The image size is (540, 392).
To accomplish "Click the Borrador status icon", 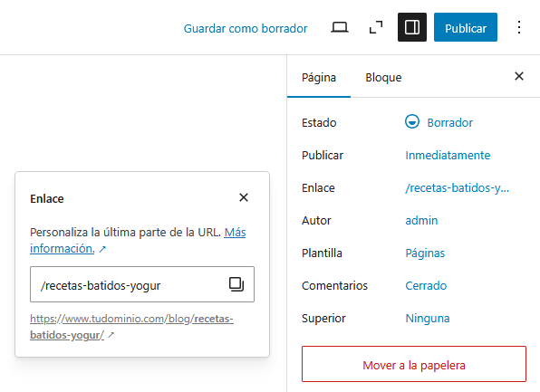I will click(x=412, y=122).
